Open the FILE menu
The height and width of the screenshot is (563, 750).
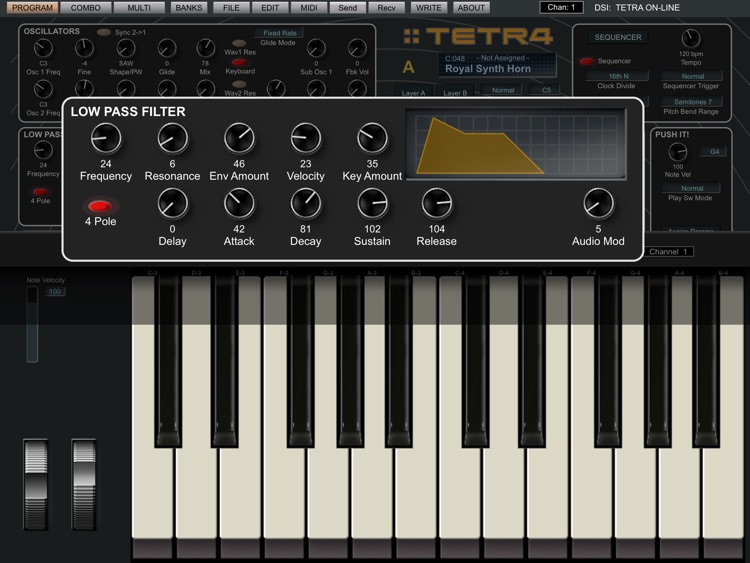[x=231, y=8]
